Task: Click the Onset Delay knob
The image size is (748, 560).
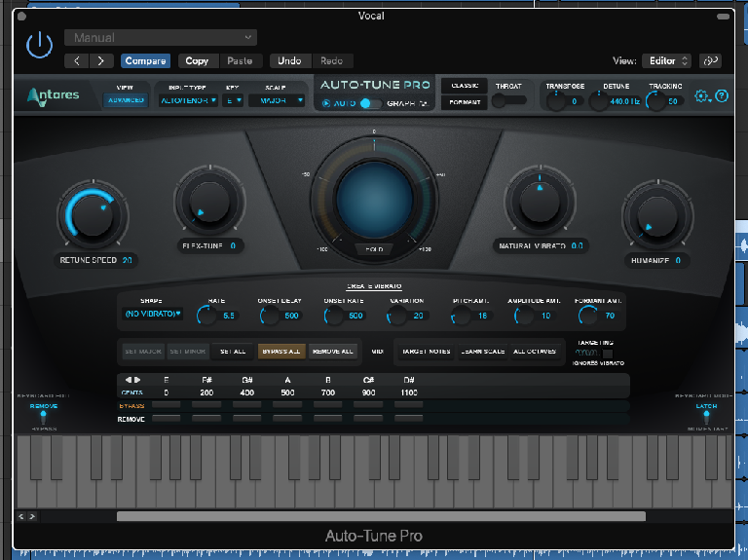Action: pyautogui.click(x=270, y=316)
